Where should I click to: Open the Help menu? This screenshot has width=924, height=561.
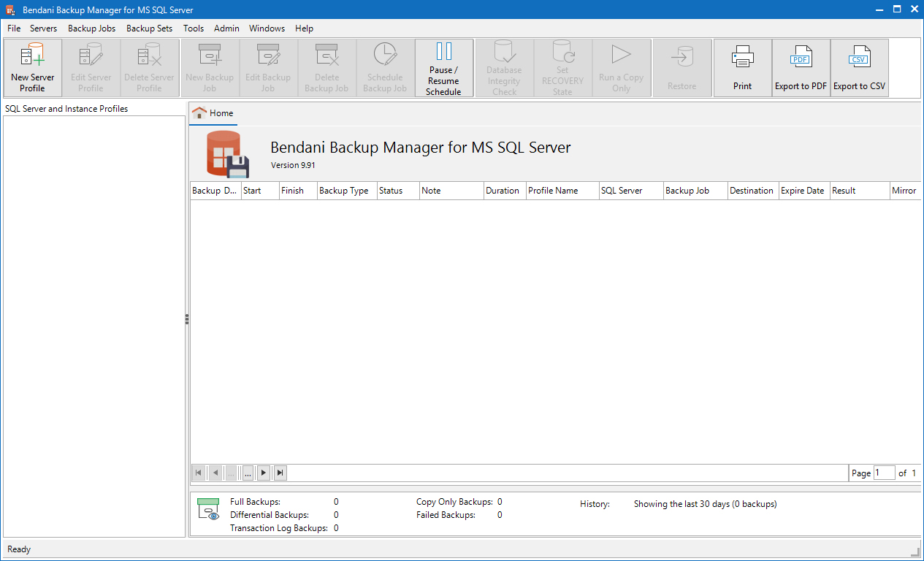[x=304, y=28]
